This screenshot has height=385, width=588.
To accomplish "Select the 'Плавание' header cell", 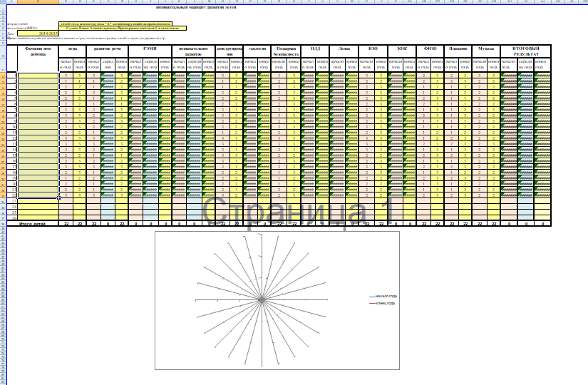I will pos(458,48).
